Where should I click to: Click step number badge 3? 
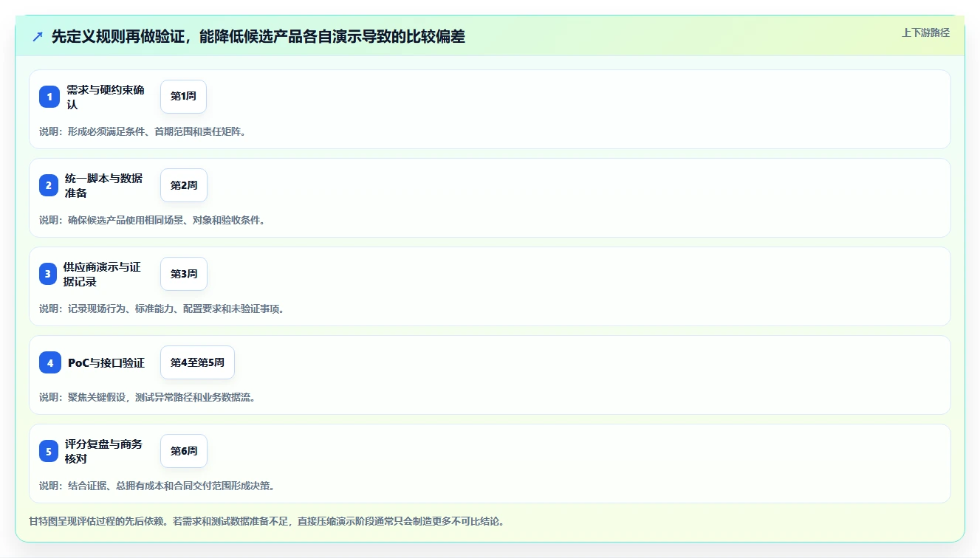click(x=49, y=274)
